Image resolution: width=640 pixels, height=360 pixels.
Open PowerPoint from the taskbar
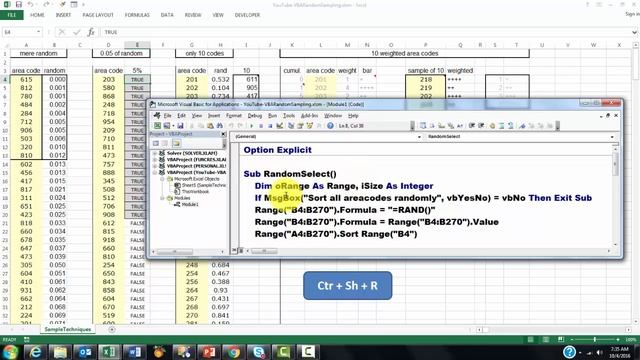pos(209,351)
